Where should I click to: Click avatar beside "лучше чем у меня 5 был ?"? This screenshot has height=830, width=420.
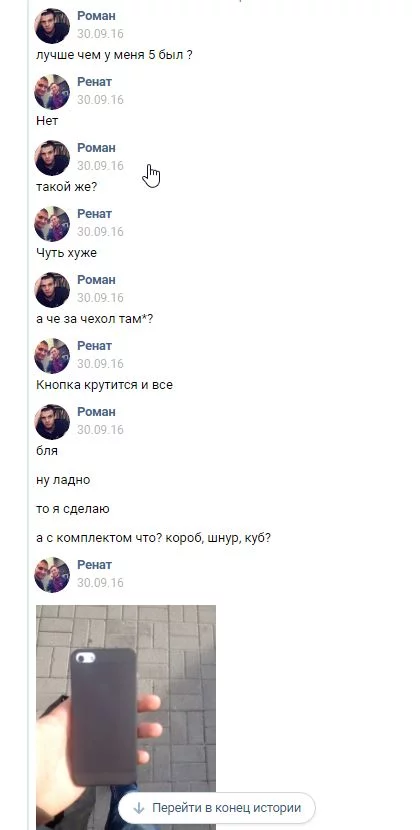52,25
